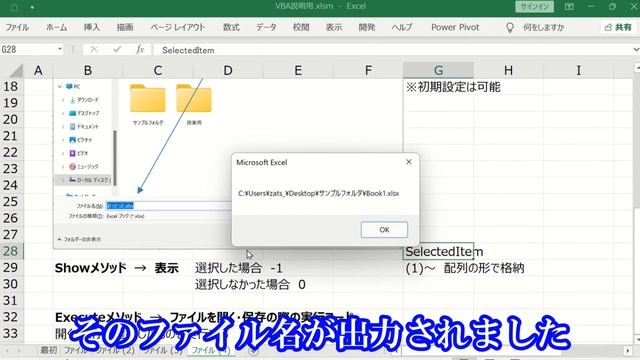Open the データ ribbon tab
The height and width of the screenshot is (360, 640).
point(266,27)
